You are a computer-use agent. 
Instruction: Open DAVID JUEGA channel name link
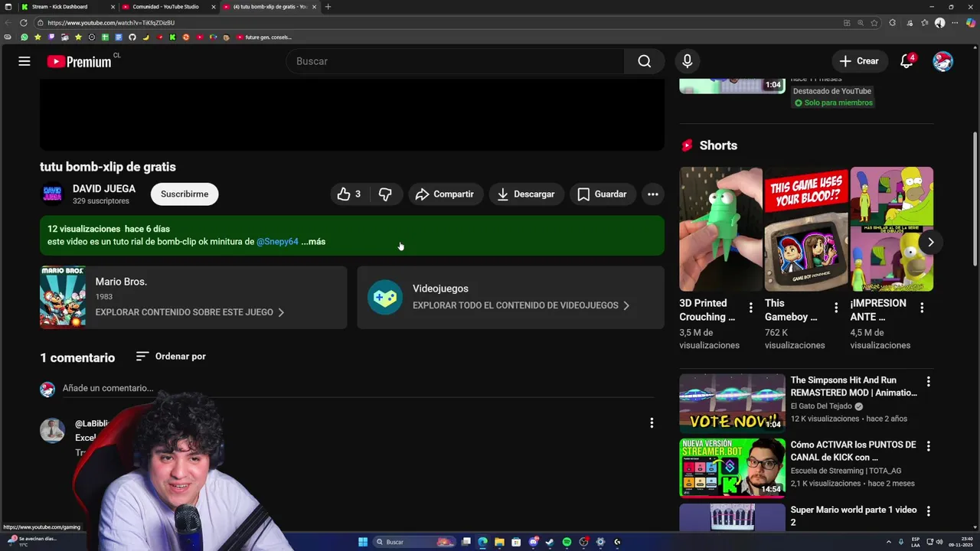104,189
